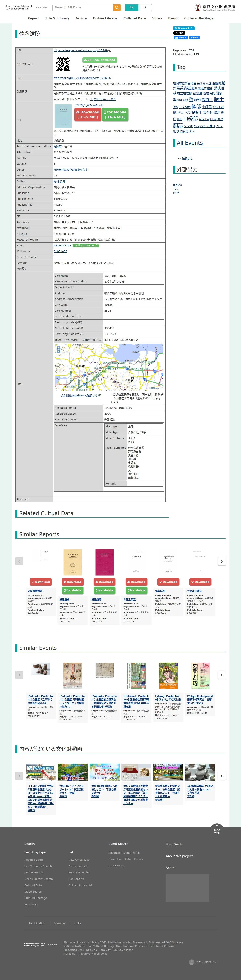Download the 36.5 MB PDF
Viewport: 241px width, 980px height.
[87, 114]
